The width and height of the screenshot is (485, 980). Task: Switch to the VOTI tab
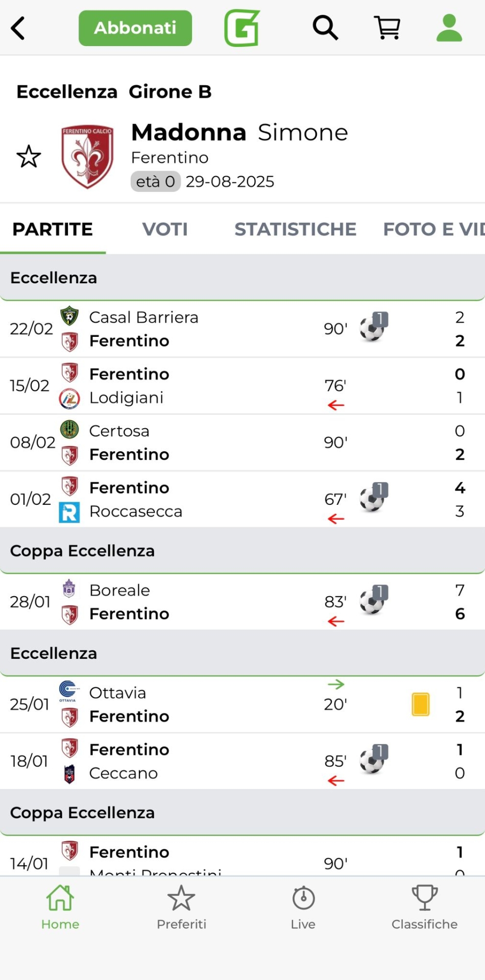[x=165, y=229]
